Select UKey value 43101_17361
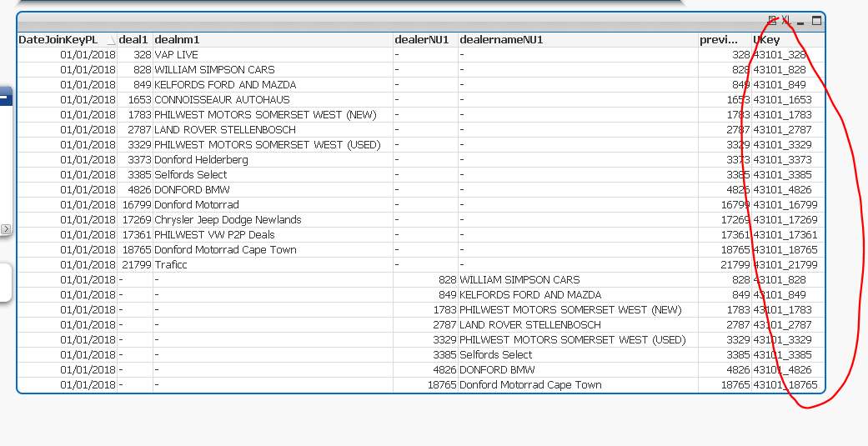The height and width of the screenshot is (446, 868). [785, 234]
